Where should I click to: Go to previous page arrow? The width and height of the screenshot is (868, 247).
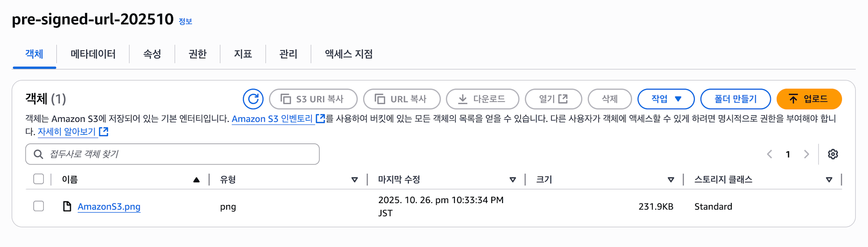(769, 154)
